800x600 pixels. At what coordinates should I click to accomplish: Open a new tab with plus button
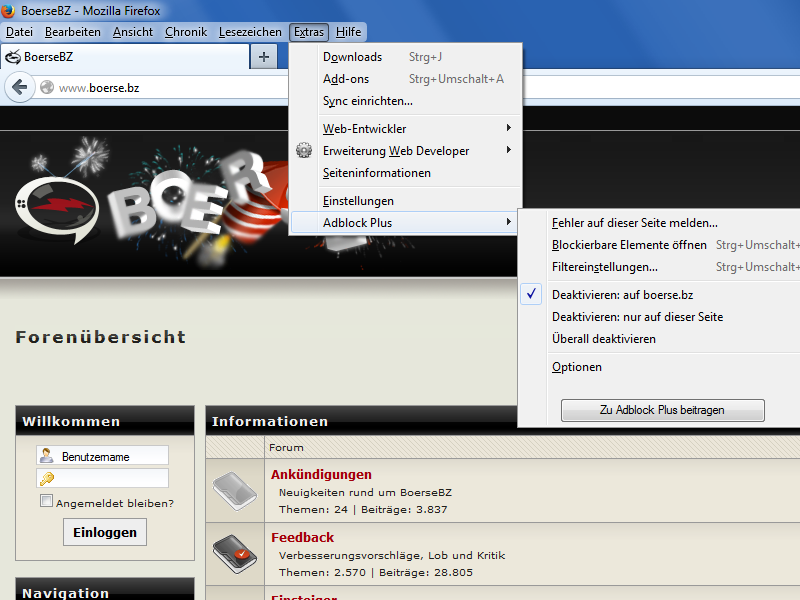tap(264, 57)
